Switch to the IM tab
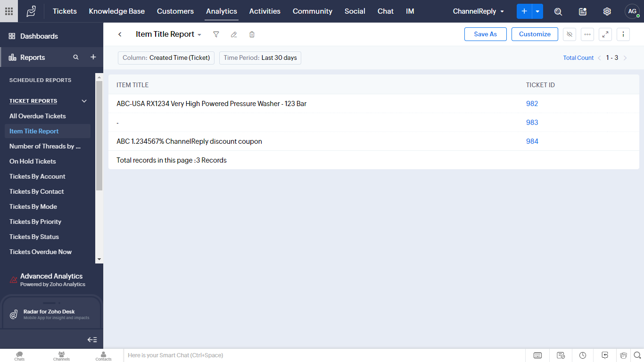This screenshot has width=644, height=362. (x=410, y=11)
